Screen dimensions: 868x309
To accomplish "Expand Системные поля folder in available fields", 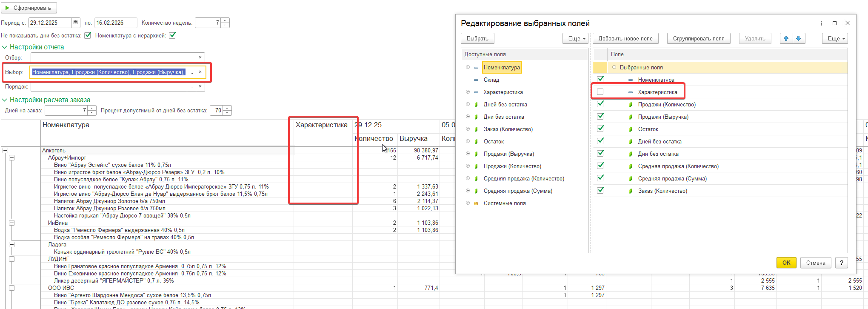I will (x=468, y=203).
